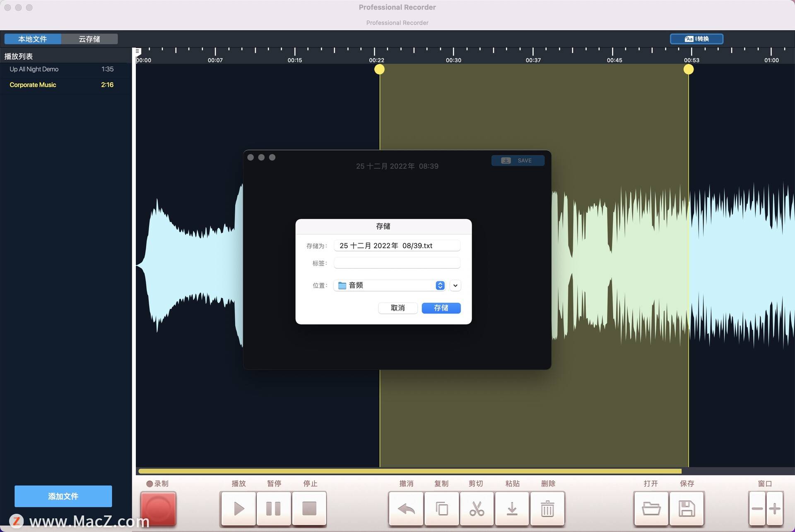The height and width of the screenshot is (532, 795).
Task: Close the transcript window with its first dot
Action: coord(251,157)
